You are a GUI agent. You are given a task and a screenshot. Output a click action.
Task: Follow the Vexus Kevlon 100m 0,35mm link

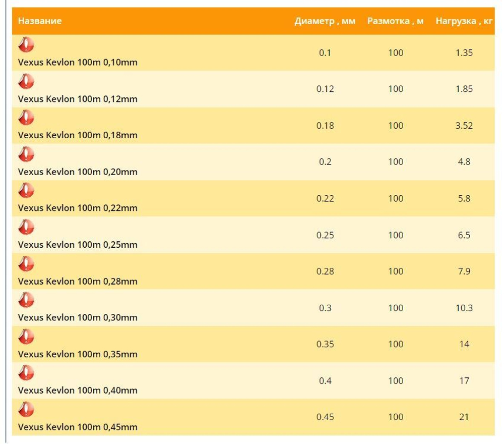78,354
